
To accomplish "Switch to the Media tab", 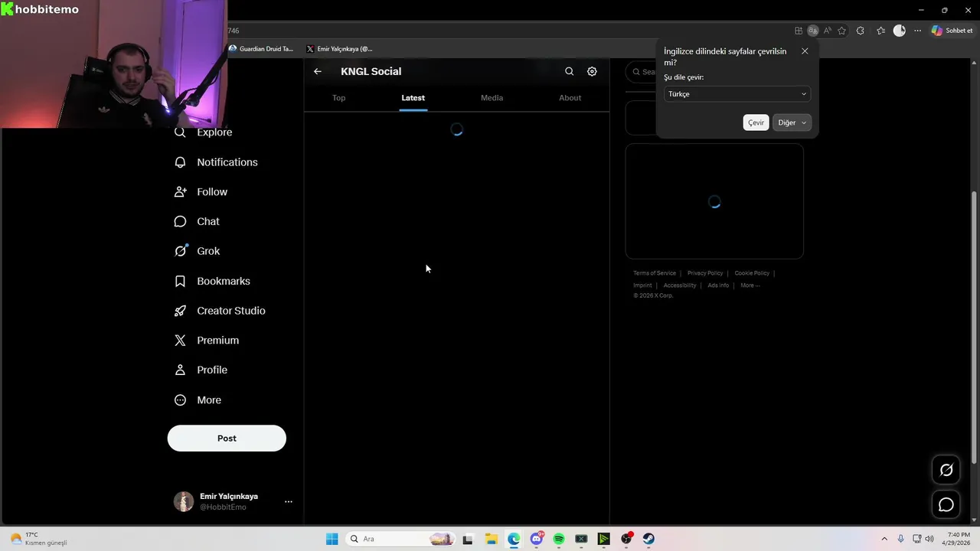I will point(492,98).
